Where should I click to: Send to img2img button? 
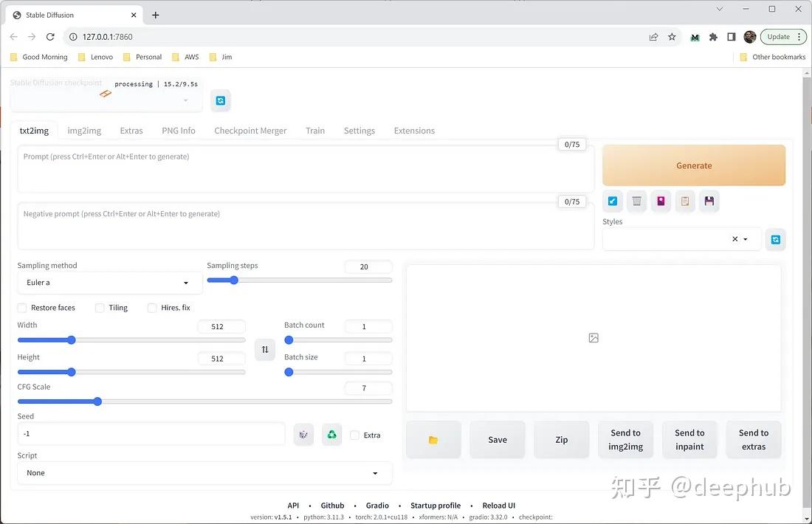(625, 440)
